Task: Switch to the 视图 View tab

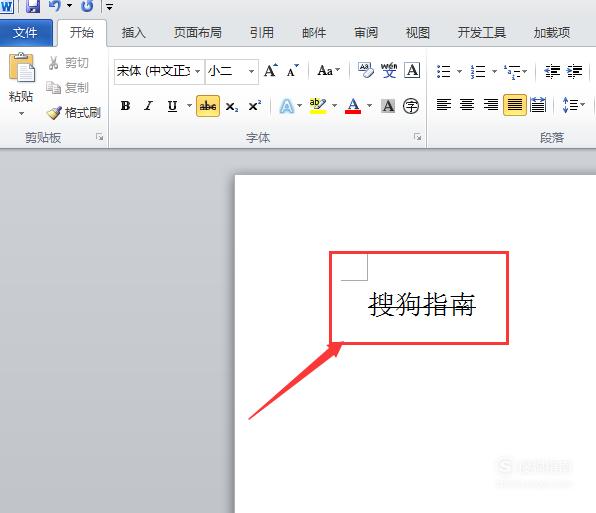Action: click(417, 33)
